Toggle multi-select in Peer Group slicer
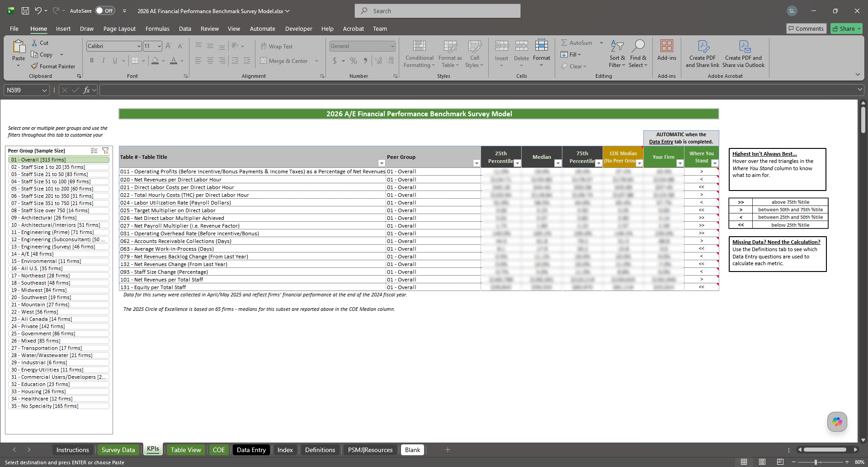The width and height of the screenshot is (868, 467). (x=94, y=151)
